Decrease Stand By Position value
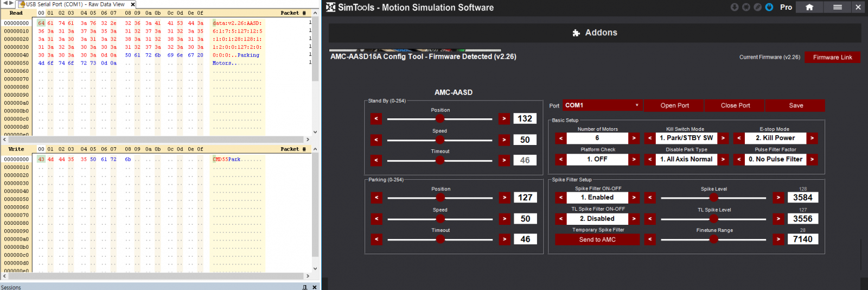The height and width of the screenshot is (290, 868). click(x=376, y=118)
